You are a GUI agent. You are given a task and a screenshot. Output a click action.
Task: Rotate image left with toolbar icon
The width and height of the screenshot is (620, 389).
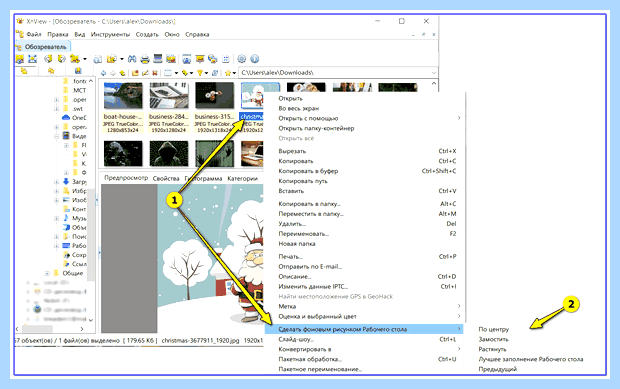click(x=48, y=59)
